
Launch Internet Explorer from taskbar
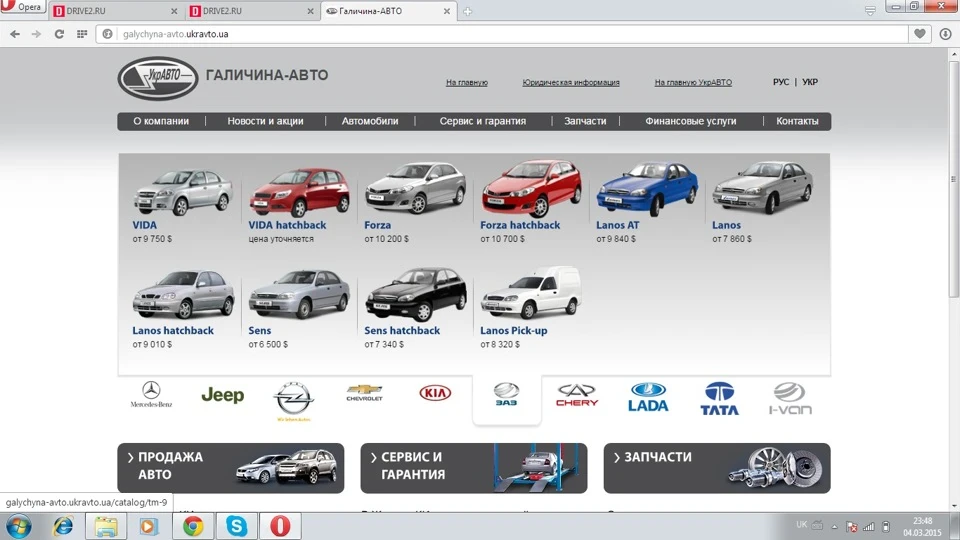[62, 526]
